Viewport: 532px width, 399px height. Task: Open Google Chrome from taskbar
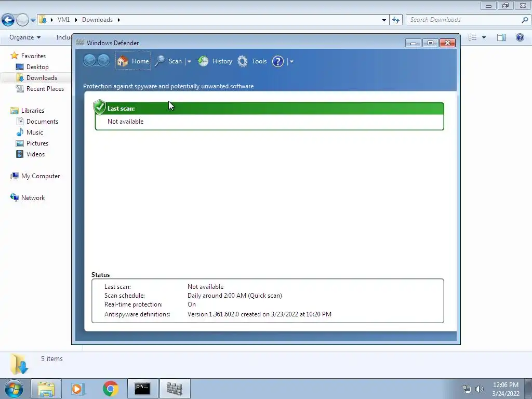coord(110,389)
